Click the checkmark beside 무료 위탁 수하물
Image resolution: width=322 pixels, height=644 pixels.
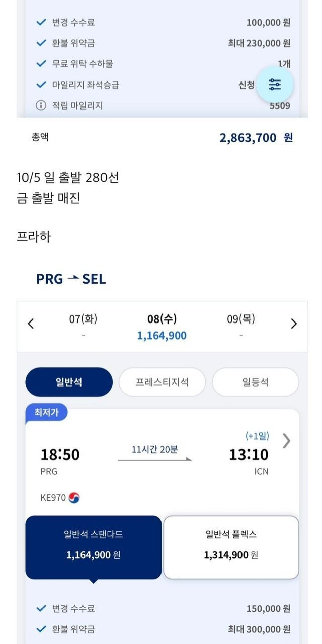(x=41, y=64)
